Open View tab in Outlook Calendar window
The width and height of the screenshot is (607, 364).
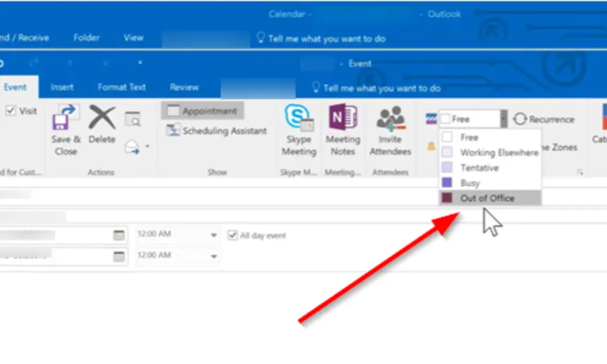pos(134,38)
